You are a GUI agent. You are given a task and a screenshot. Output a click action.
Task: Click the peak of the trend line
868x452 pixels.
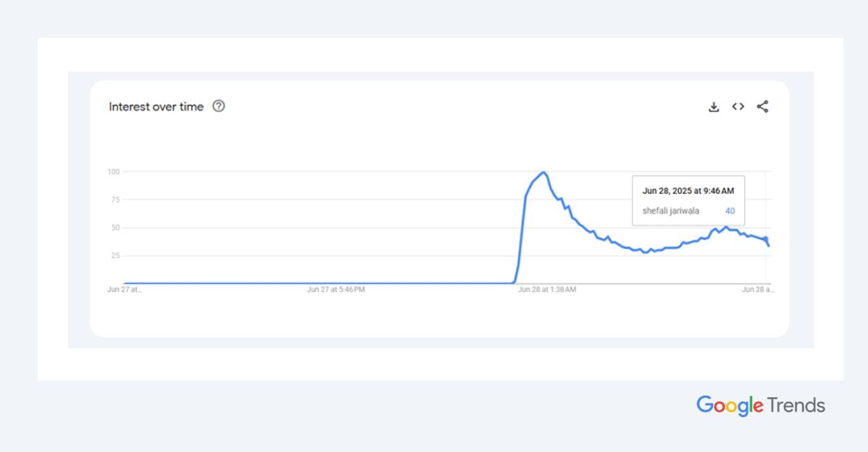tap(543, 172)
